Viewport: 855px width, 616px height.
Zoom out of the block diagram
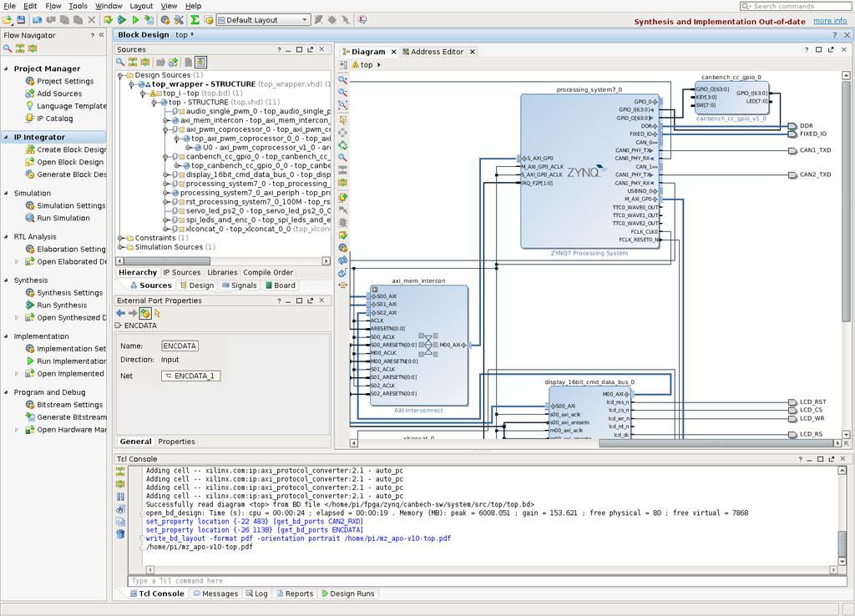coord(343,92)
